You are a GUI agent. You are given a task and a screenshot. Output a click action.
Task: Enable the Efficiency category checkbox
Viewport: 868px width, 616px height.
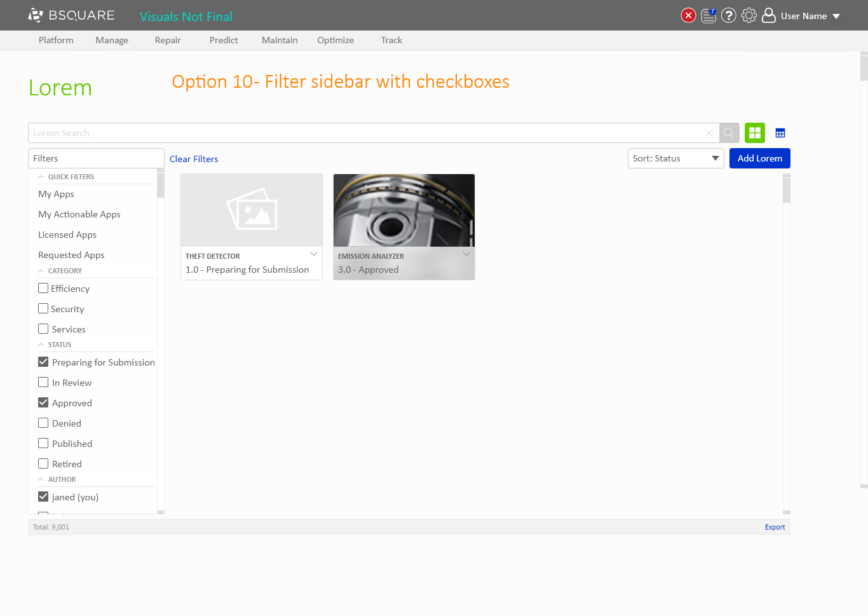pyautogui.click(x=43, y=288)
